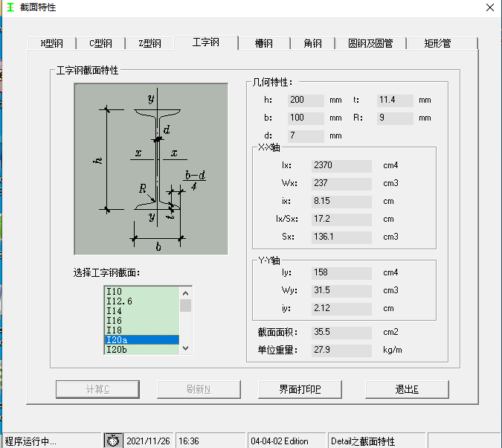This screenshot has height=448, width=502.
Task: Close the 截面特性 window
Action: tap(490, 7)
